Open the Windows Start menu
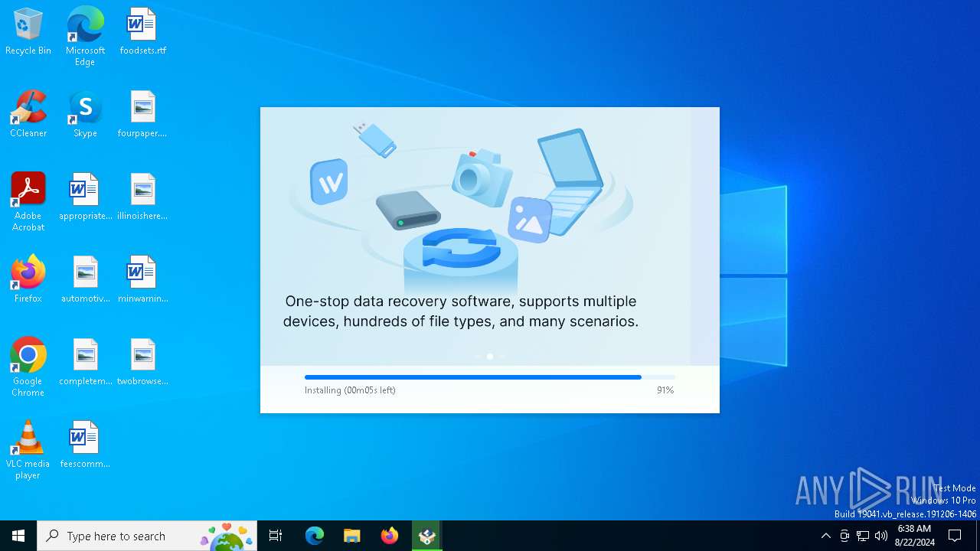Screen dimensions: 980x551 (18, 536)
